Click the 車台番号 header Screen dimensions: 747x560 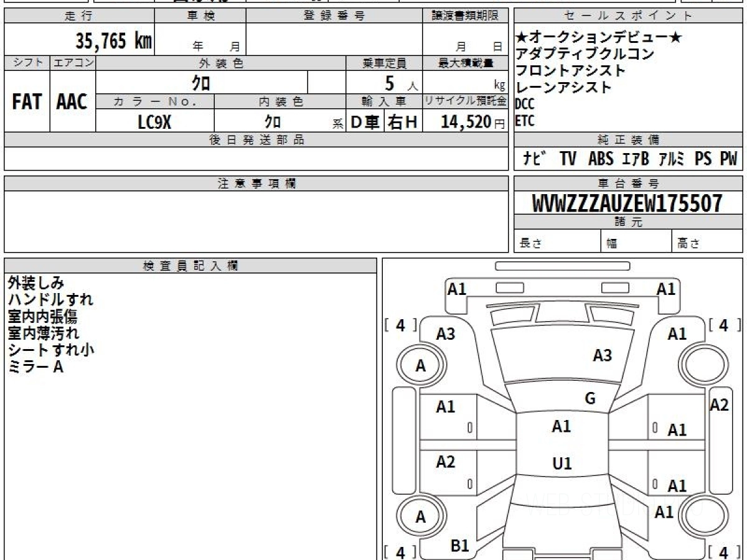(x=628, y=184)
